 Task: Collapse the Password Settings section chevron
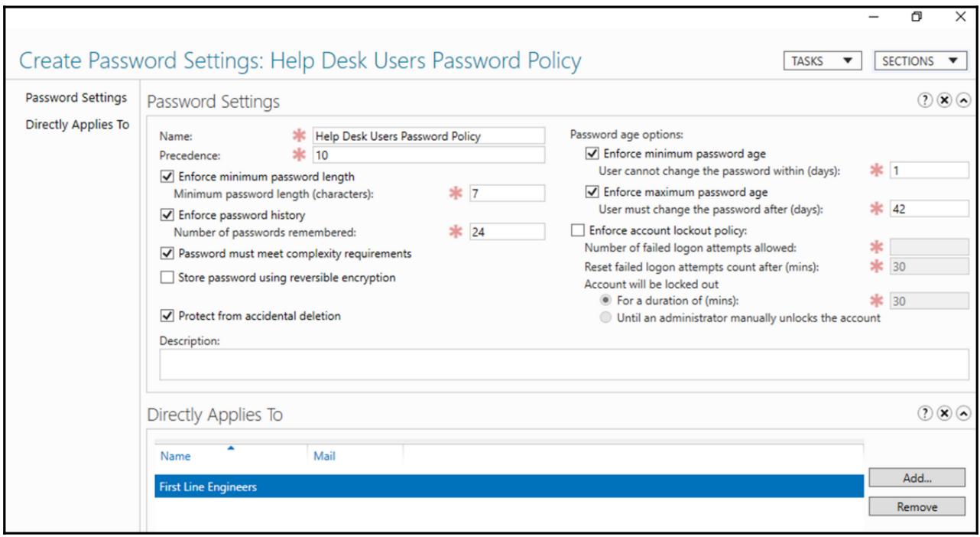coord(963,102)
